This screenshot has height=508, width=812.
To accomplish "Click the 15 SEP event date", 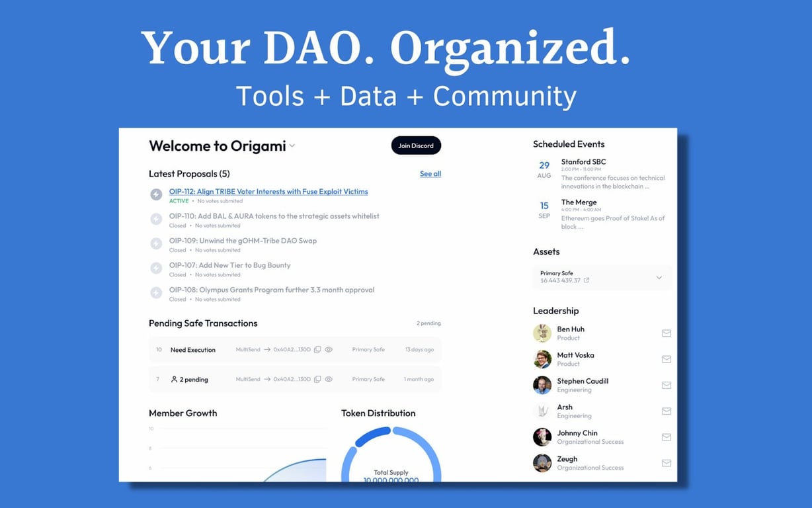I will coord(544,210).
